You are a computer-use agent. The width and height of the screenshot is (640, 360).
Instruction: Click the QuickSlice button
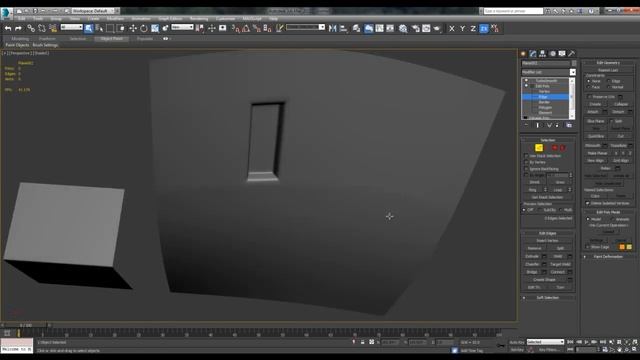596,136
